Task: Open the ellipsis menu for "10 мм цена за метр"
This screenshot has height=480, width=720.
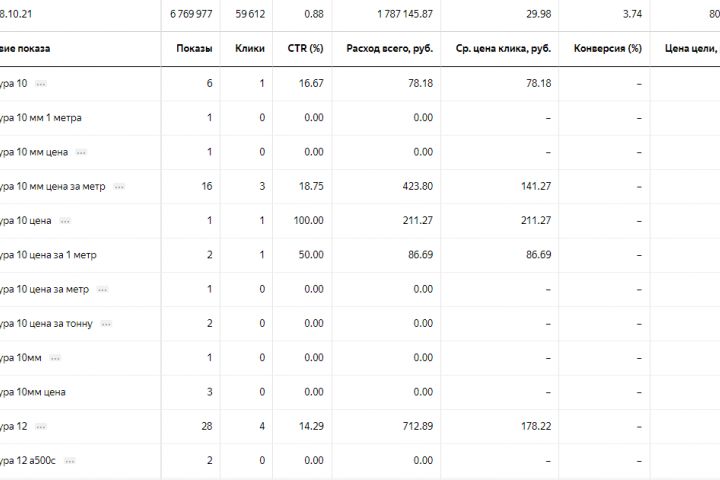Action: tap(119, 187)
